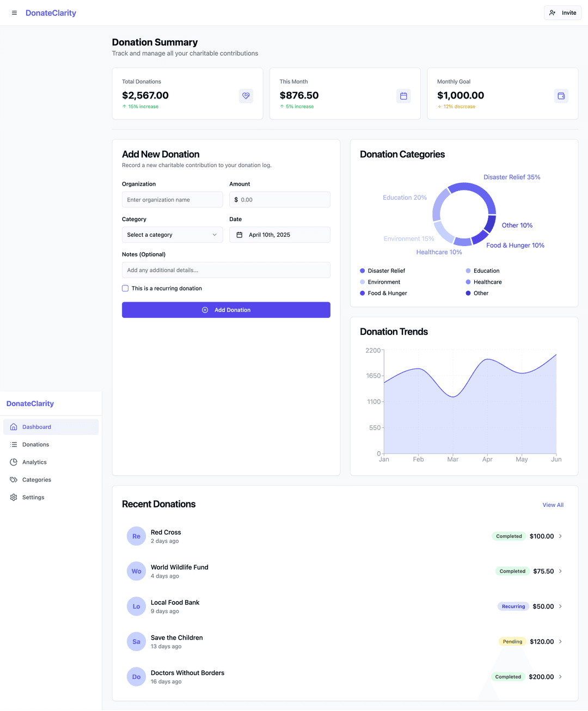The image size is (588, 711).
Task: Click the heart icon in Total Donations
Action: (x=246, y=96)
